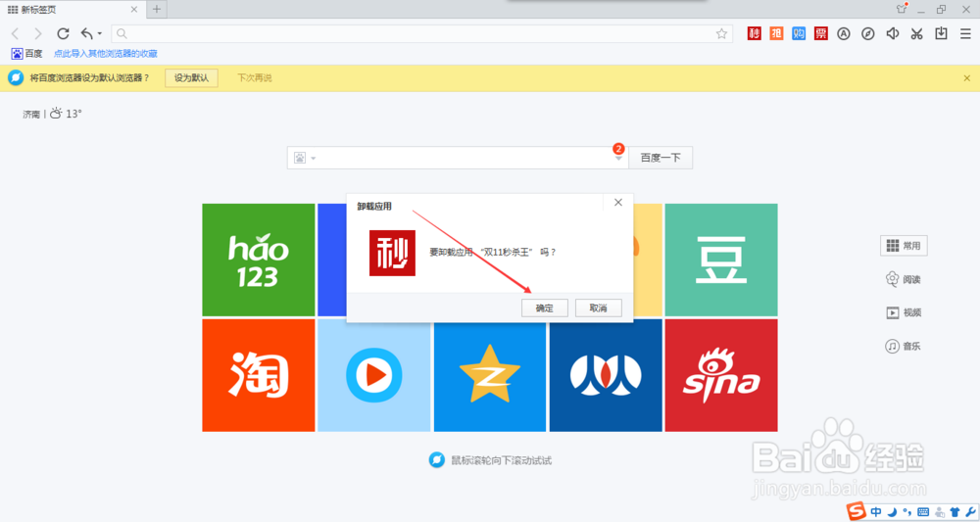Click the red 票 extension icon
The image size is (980, 522).
click(821, 33)
